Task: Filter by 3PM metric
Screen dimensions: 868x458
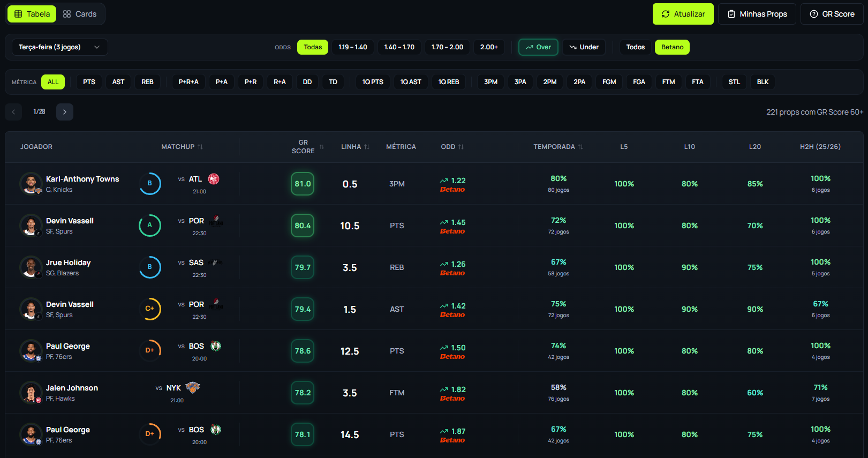Action: pos(491,82)
